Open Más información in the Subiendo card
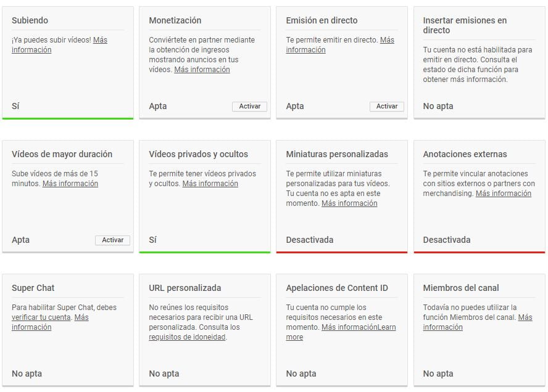 [x=100, y=40]
